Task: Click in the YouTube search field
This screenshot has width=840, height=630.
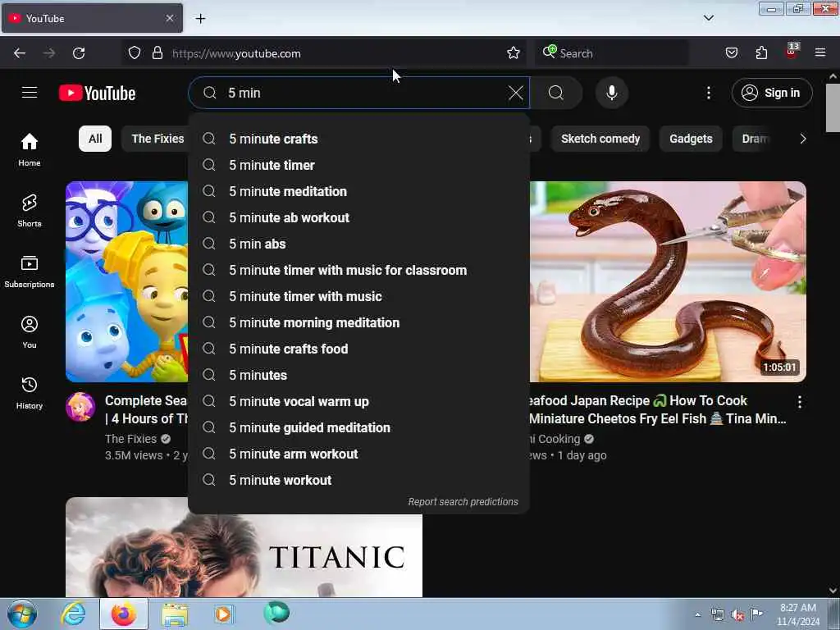Action: pos(359,93)
